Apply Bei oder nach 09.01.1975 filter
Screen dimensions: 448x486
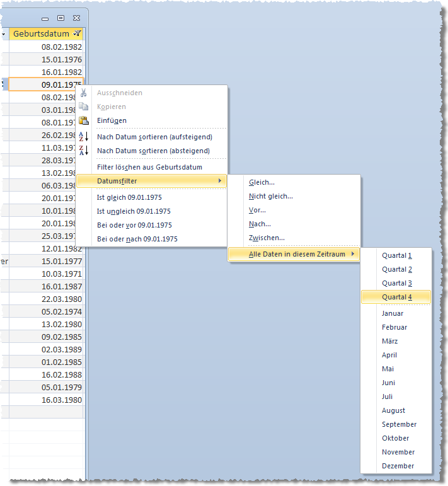(137, 239)
